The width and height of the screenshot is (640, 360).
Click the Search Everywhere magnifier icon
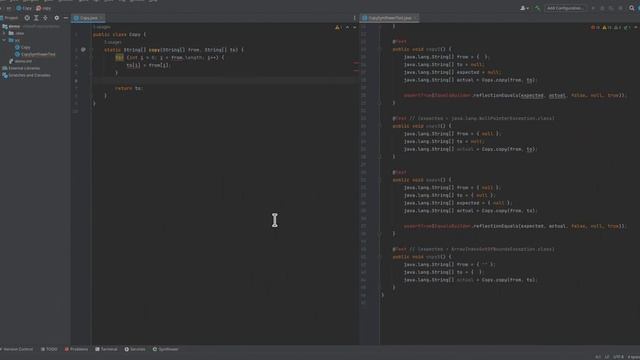point(632,8)
